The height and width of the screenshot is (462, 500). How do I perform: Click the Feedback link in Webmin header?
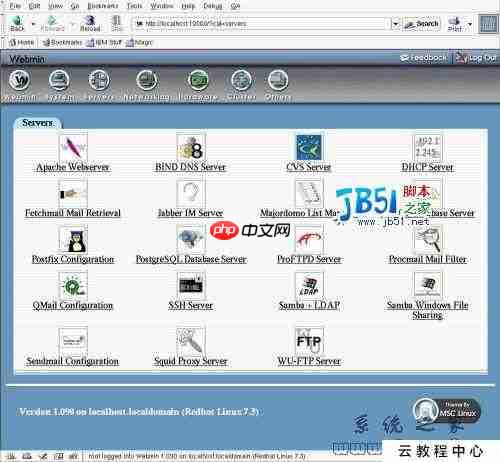click(x=423, y=58)
